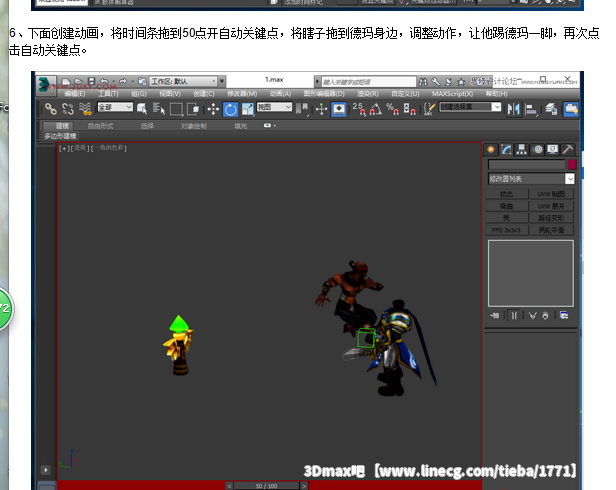The height and width of the screenshot is (490, 616).
Task: Toggle the Percent Snap magnet
Action: pyautogui.click(x=392, y=109)
